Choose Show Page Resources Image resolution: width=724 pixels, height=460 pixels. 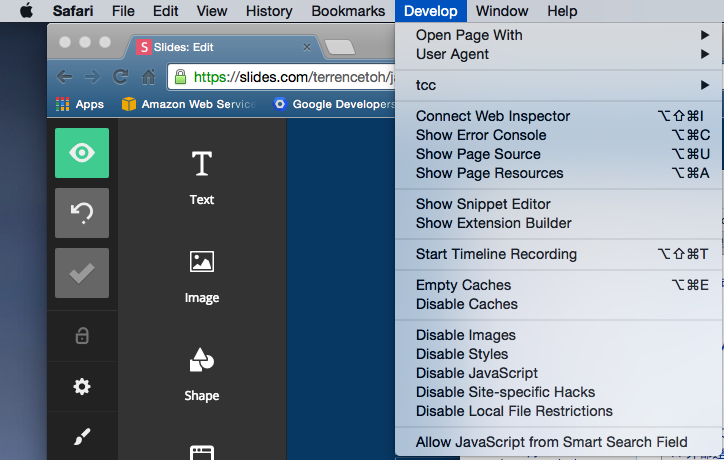pos(559,173)
